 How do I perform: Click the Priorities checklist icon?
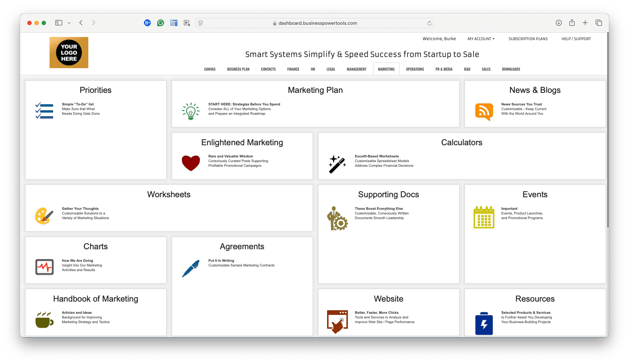click(x=44, y=111)
